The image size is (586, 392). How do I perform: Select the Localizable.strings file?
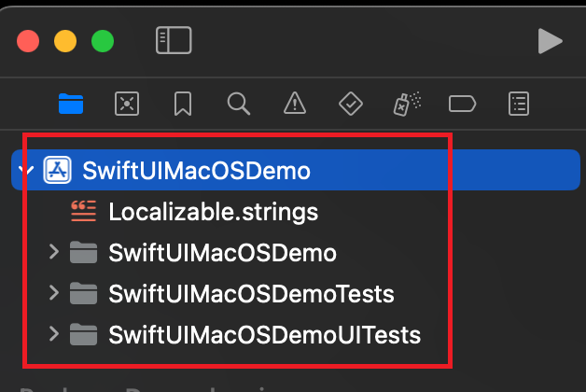click(x=213, y=212)
